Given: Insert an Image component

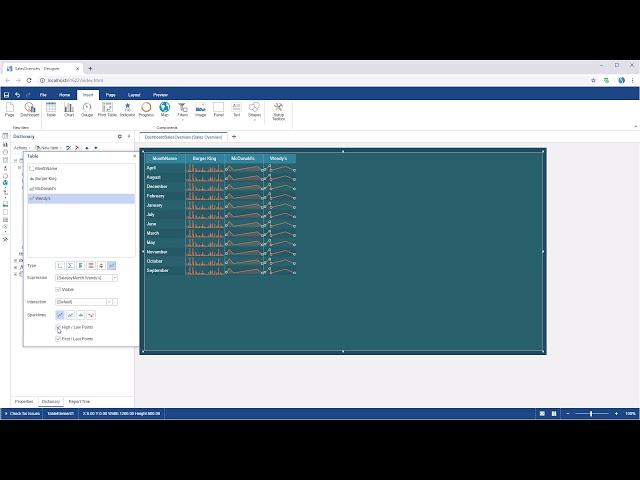Looking at the screenshot, I should [x=200, y=110].
